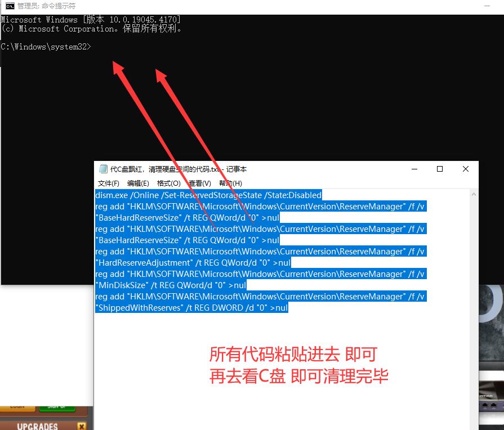Click the Microsoft Windows version line in Command Prompt
Screen dimensions: 504x430
click(x=91, y=20)
